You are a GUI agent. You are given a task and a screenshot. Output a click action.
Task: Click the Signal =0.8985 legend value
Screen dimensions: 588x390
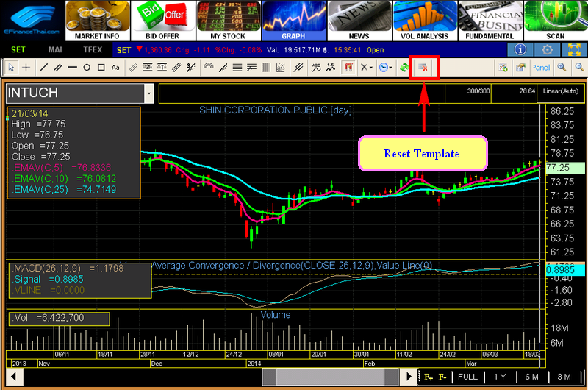(x=48, y=279)
